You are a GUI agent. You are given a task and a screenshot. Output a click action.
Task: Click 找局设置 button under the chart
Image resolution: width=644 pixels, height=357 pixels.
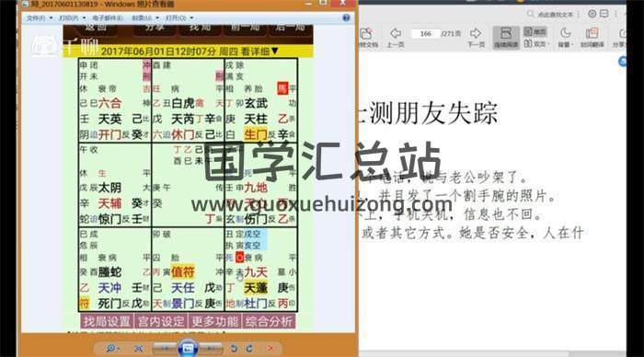pyautogui.click(x=107, y=321)
